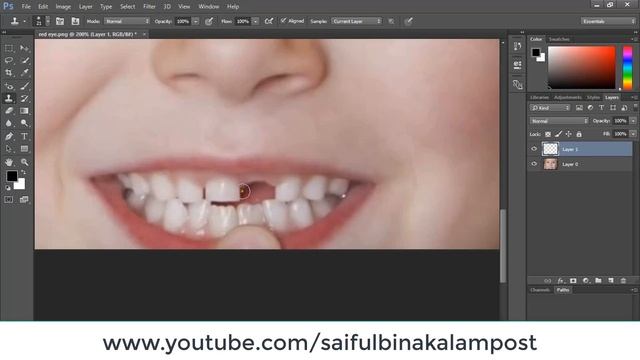The height and width of the screenshot is (360, 640).
Task: Toggle lock position
Action: click(x=569, y=134)
